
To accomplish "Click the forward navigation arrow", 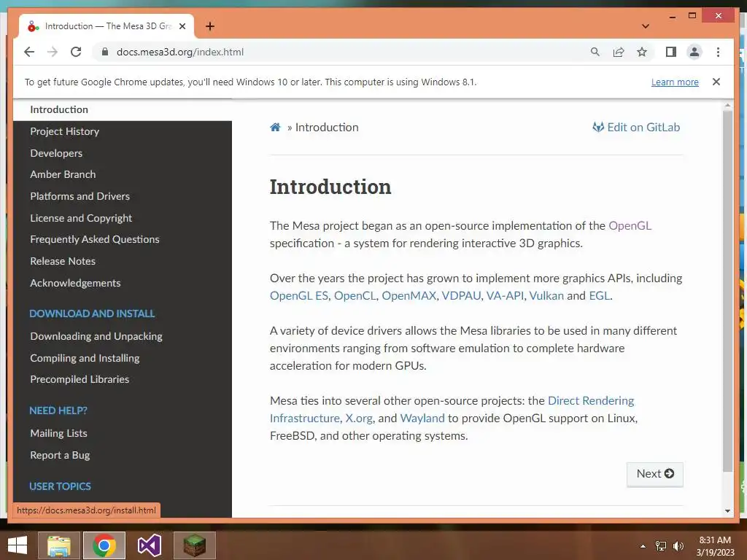I will (53, 52).
